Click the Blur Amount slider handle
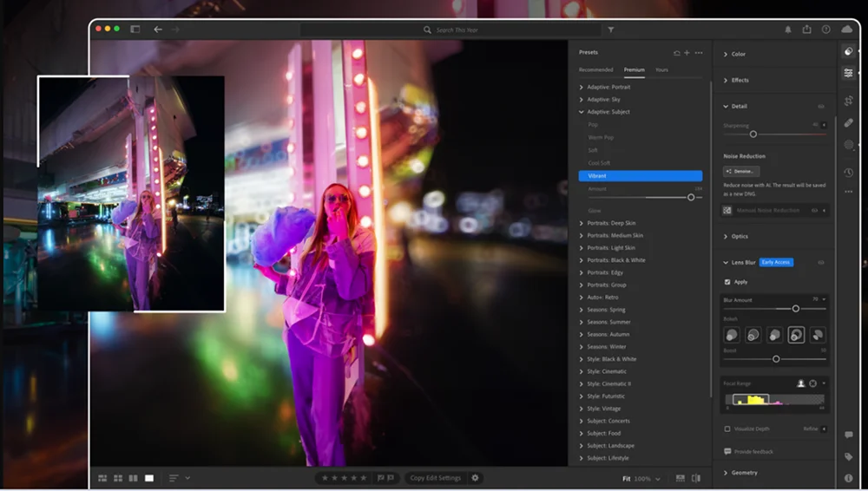Viewport: 868px width, 491px height. coord(795,309)
